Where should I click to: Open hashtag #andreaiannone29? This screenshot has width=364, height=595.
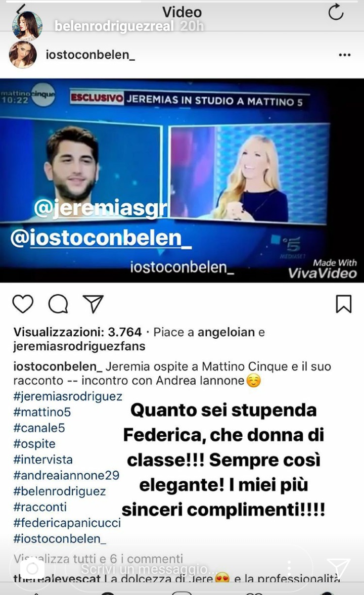pyautogui.click(x=66, y=475)
